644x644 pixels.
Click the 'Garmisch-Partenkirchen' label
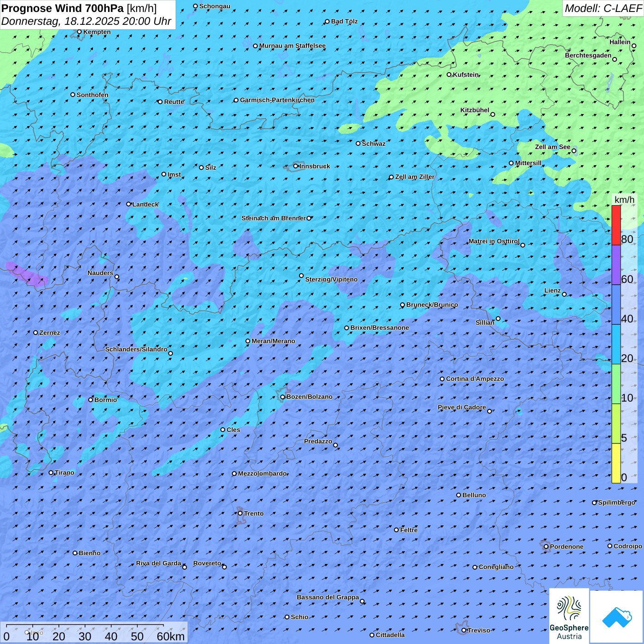click(x=277, y=100)
